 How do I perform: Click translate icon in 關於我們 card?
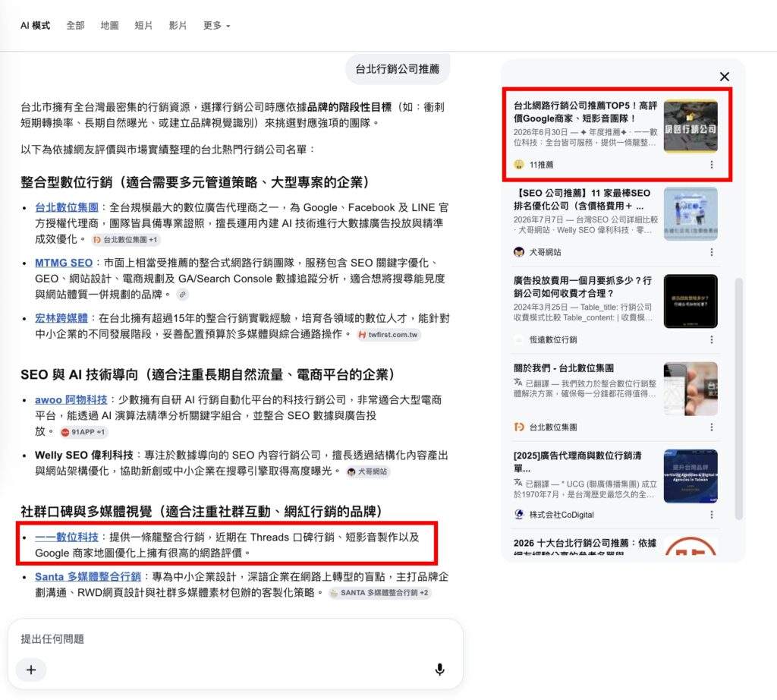(x=517, y=383)
